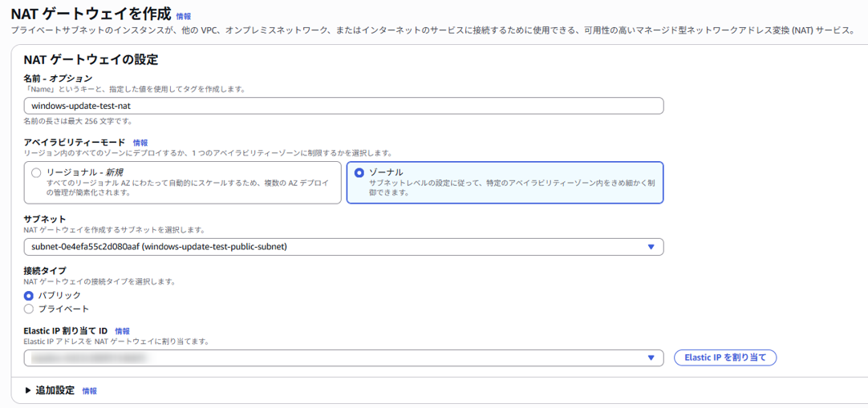The width and height of the screenshot is (868, 408).
Task: Click the 追加設定 section heading text
Action: pyautogui.click(x=55, y=390)
